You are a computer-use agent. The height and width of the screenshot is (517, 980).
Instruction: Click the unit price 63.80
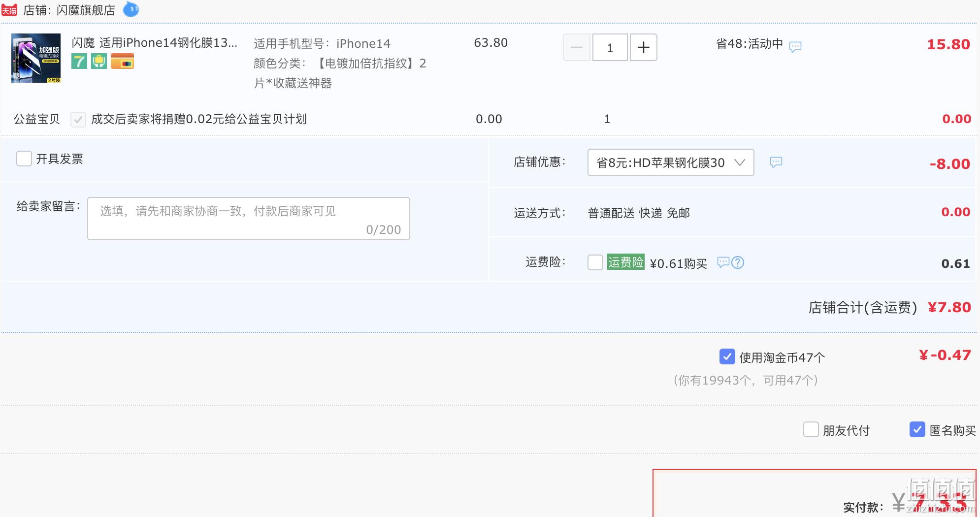490,43
